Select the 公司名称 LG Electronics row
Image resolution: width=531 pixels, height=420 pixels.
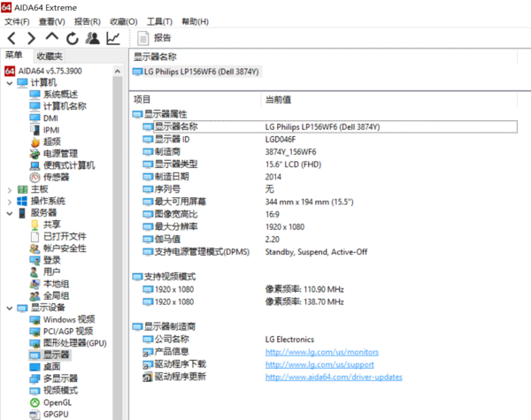click(x=330, y=340)
